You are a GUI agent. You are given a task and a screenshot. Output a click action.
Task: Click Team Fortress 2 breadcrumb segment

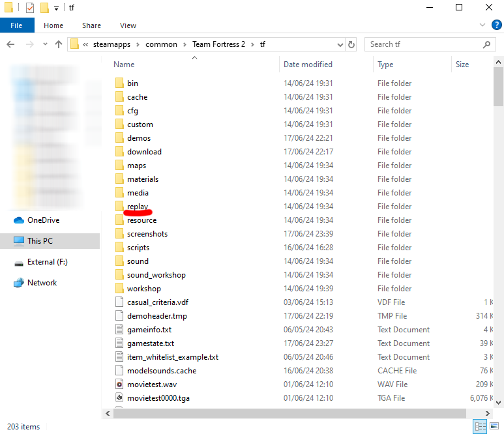coord(218,44)
